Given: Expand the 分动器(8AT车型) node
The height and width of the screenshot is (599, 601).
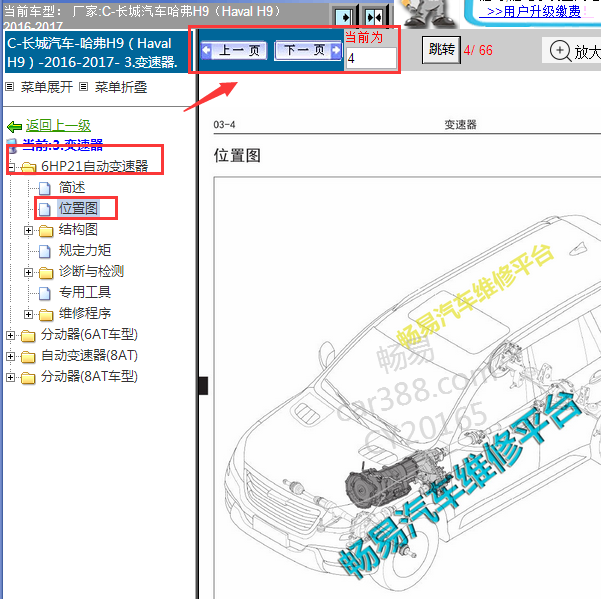Looking at the screenshot, I should pyautogui.click(x=10, y=377).
